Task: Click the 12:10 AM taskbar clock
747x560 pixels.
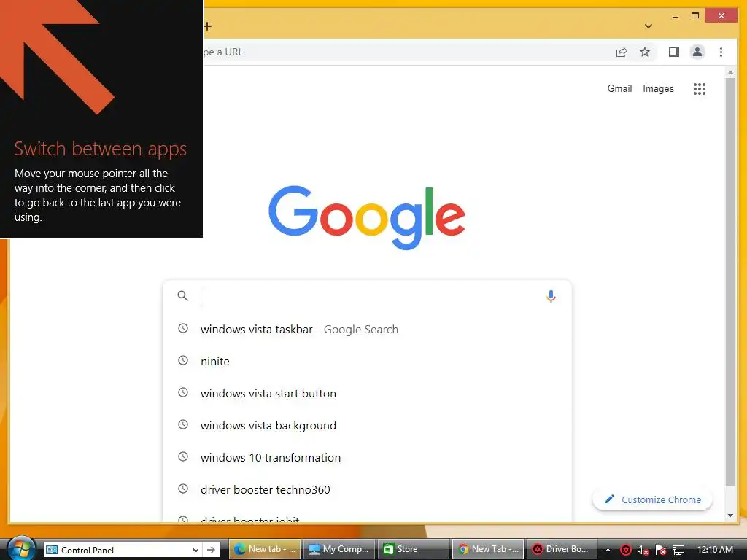Action: click(x=715, y=550)
